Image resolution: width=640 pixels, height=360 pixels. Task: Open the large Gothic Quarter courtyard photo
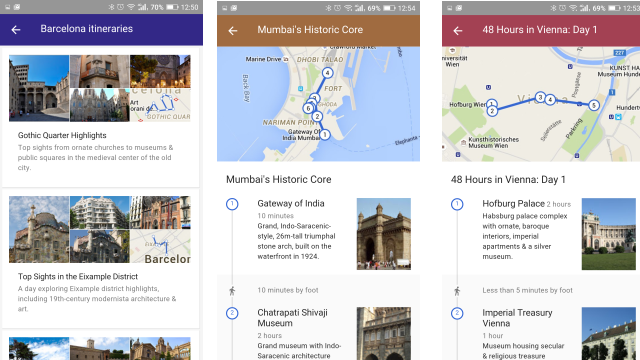tap(39, 88)
